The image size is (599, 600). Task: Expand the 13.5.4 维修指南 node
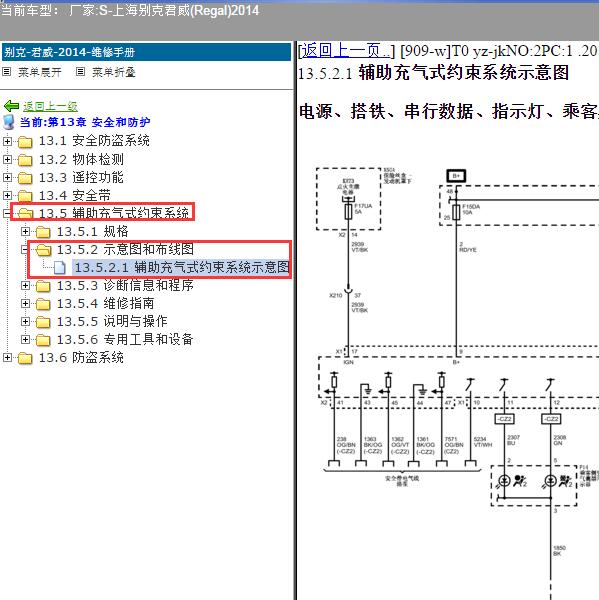[x=25, y=303]
